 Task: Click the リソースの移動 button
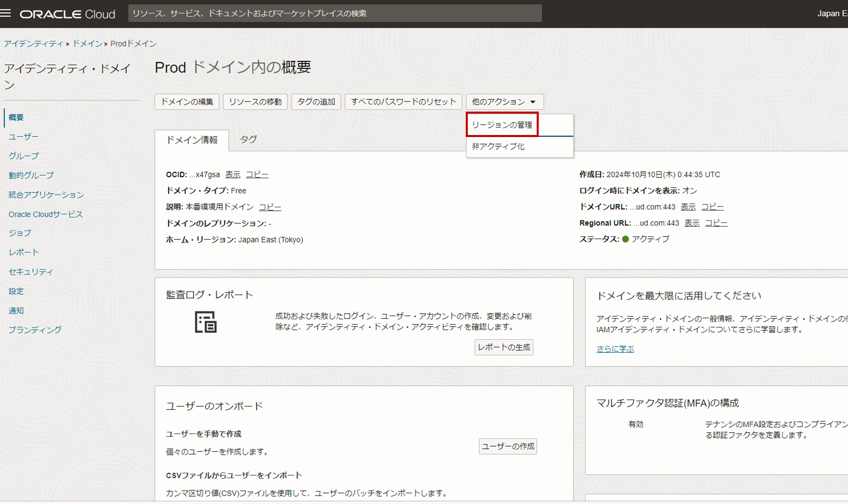coord(255,102)
